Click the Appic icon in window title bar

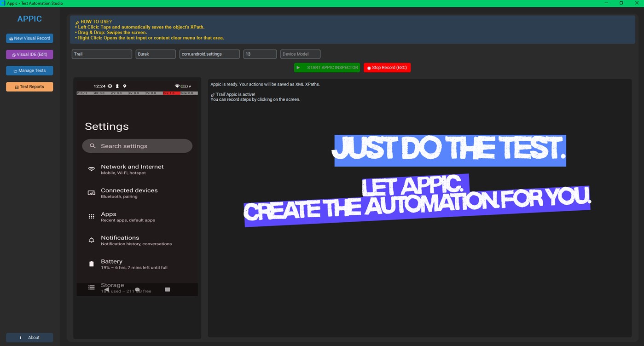tap(3, 3)
